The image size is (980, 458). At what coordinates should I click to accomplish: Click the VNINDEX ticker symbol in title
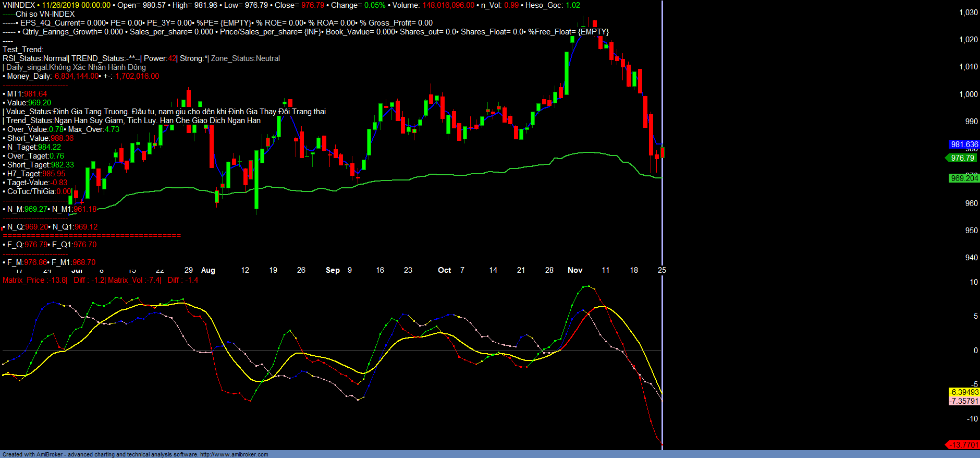click(19, 5)
